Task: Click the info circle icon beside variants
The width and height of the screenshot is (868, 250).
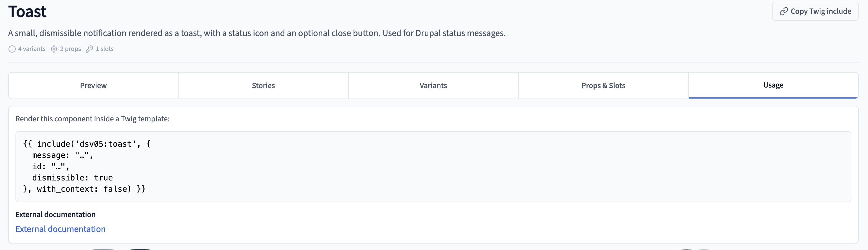Action: [x=12, y=49]
